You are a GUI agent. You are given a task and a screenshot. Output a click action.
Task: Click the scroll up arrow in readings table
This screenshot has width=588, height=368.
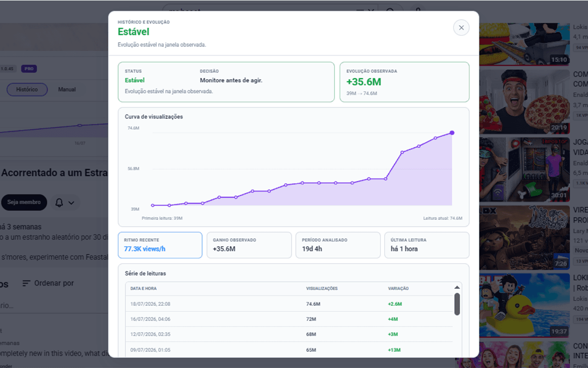pos(457,287)
